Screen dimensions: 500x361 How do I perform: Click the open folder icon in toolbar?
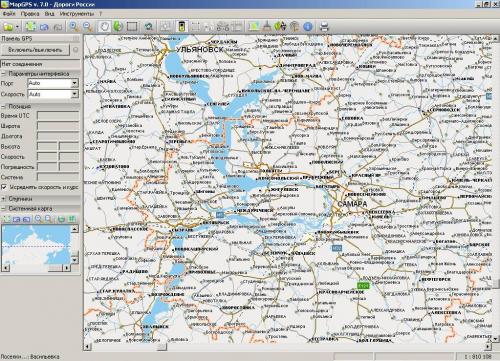tap(8, 27)
